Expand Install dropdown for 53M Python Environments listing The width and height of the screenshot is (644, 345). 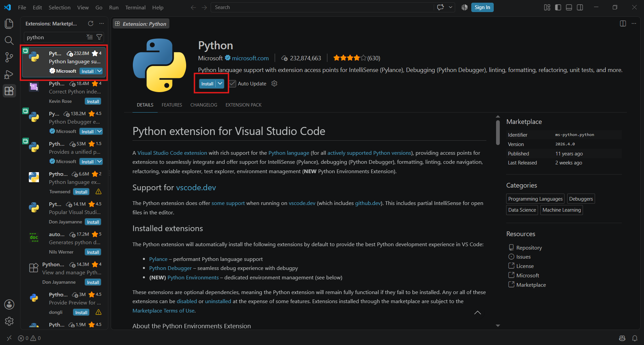(x=100, y=161)
